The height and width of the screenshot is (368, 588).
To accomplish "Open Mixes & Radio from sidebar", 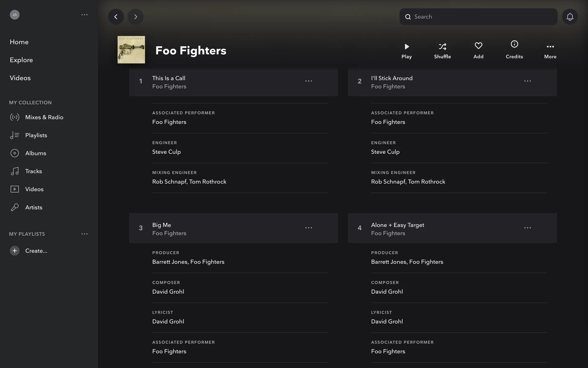I will click(x=44, y=117).
